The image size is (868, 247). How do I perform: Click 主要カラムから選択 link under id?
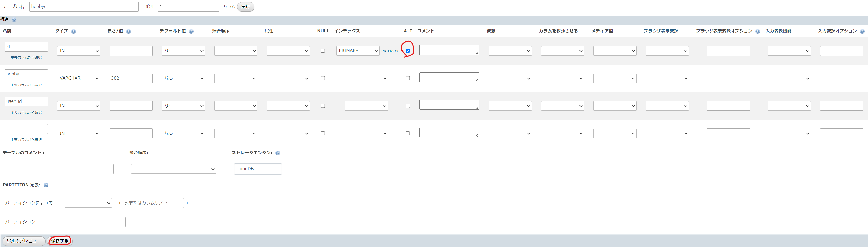click(26, 58)
